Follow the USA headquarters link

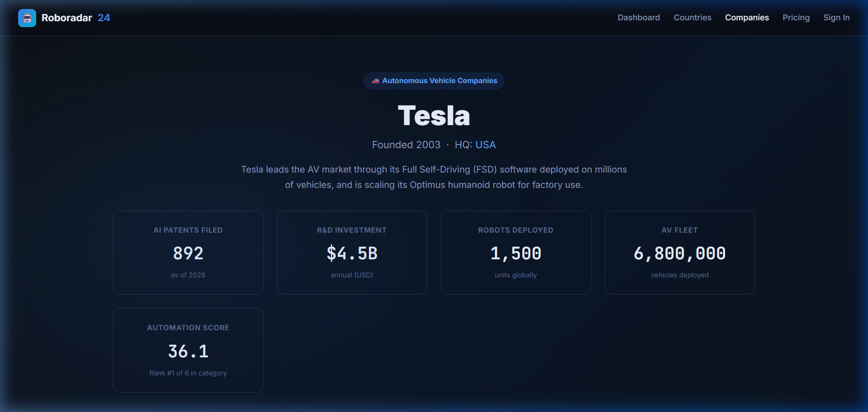click(485, 145)
